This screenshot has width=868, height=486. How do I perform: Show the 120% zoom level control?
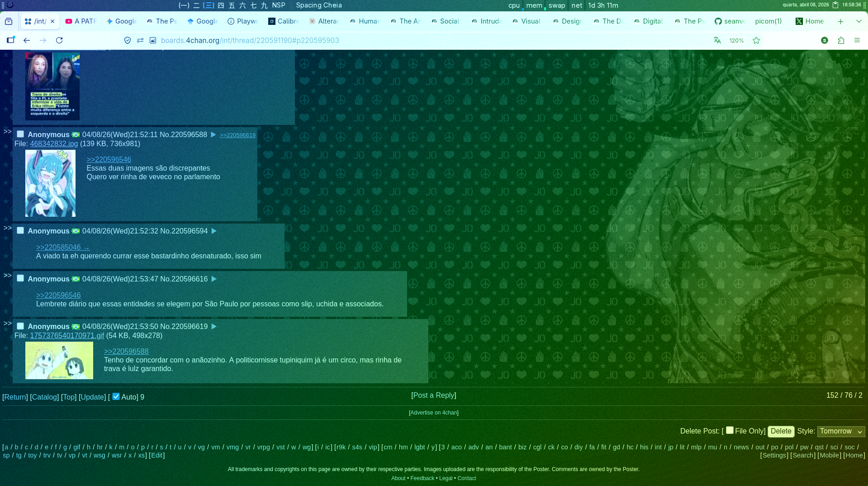[736, 40]
